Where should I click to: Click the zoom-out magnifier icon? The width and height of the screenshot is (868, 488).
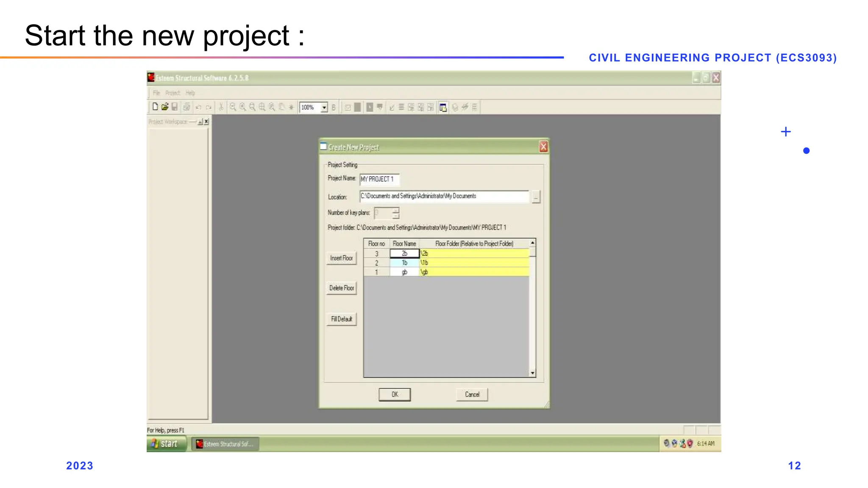pyautogui.click(x=252, y=107)
